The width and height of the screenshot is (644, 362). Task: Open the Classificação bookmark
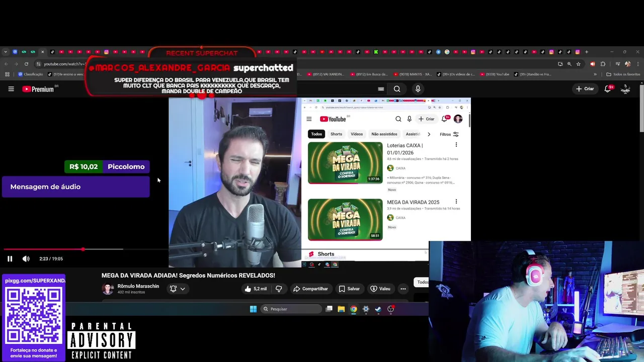coord(31,74)
